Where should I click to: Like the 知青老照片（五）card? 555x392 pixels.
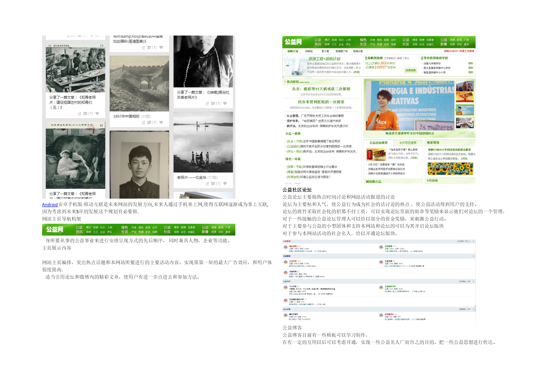97,114
